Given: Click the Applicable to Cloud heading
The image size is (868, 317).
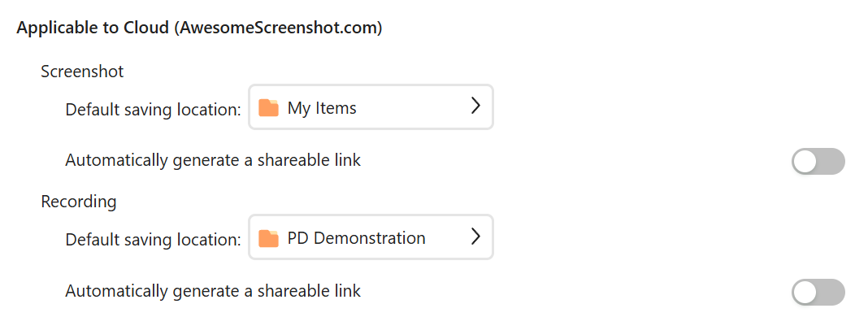Looking at the screenshot, I should (199, 28).
